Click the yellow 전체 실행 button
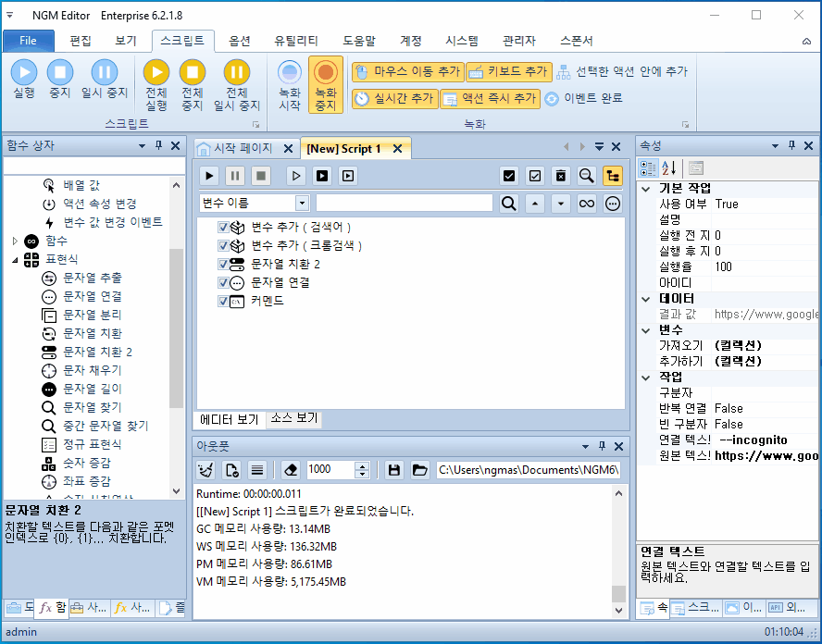 click(156, 85)
